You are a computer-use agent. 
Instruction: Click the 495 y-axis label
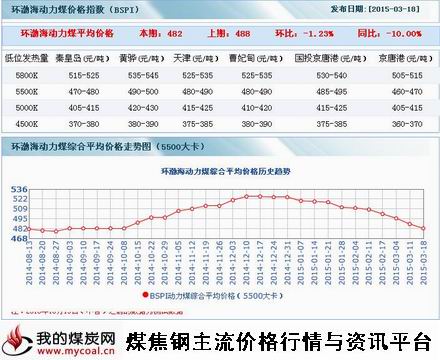click(x=20, y=219)
